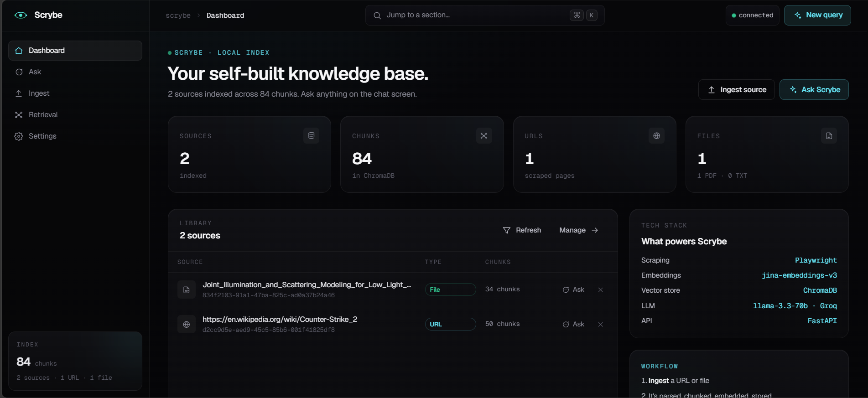Ask about the Joint_Illumination file

coord(573,289)
